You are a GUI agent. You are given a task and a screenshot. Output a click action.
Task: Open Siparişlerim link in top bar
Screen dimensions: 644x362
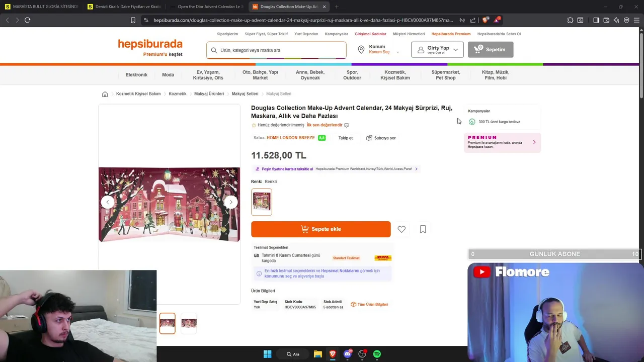pyautogui.click(x=227, y=34)
